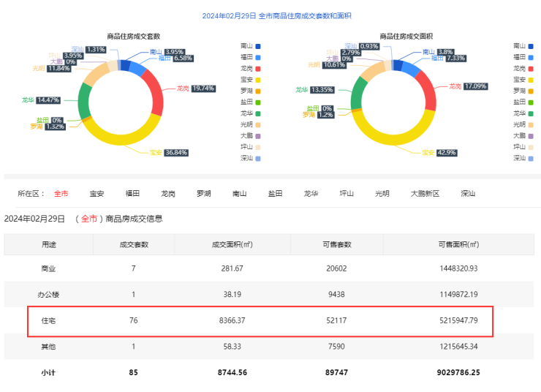The width and height of the screenshot is (541, 392).
Task: Select the 宝安 district tab
Action: [x=97, y=194]
